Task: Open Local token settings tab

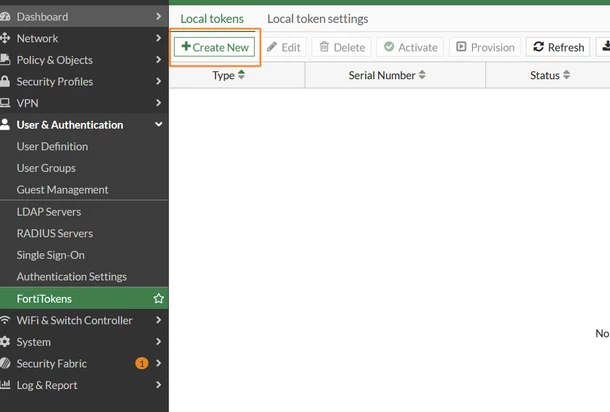Action: click(318, 19)
